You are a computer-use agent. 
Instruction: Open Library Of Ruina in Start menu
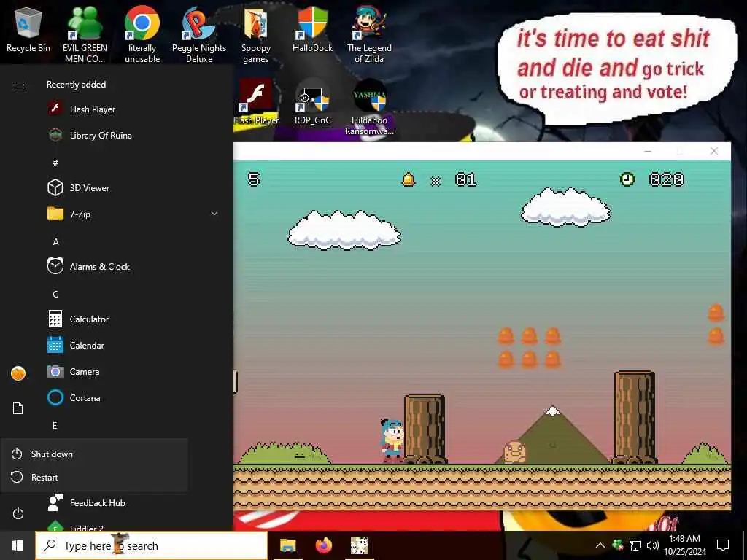click(x=101, y=135)
